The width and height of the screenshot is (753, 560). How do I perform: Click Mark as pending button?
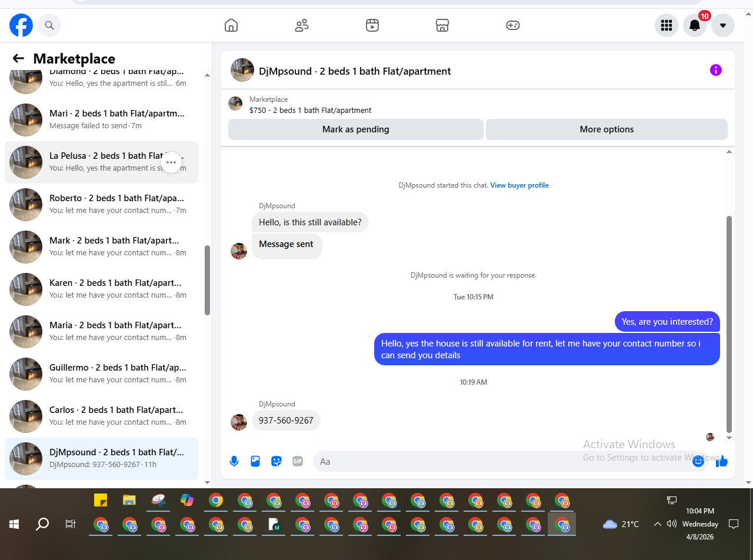tap(356, 129)
